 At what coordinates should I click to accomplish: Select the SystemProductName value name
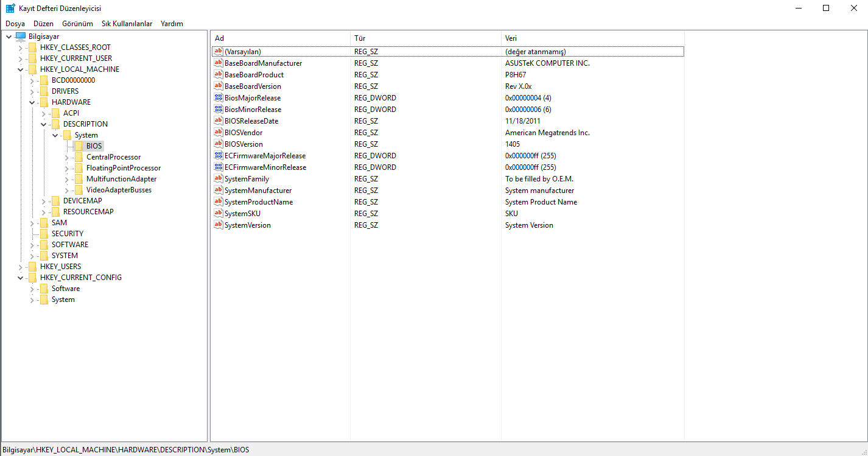coord(259,202)
